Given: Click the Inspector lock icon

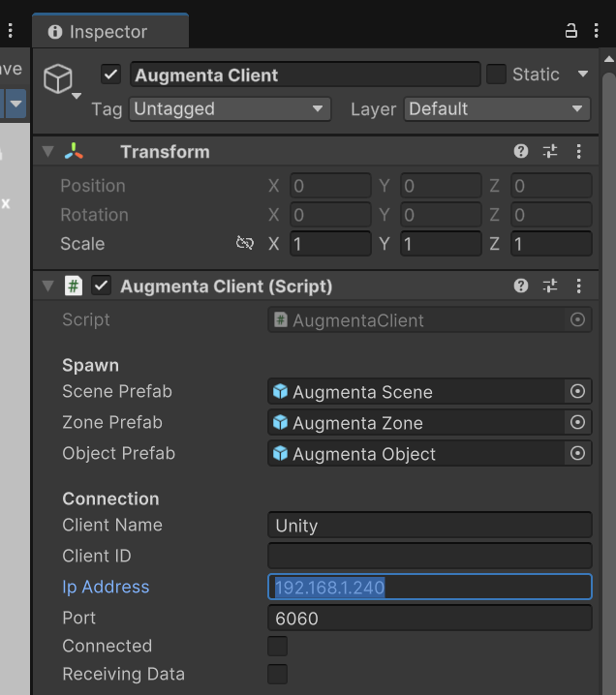Looking at the screenshot, I should coord(571,31).
